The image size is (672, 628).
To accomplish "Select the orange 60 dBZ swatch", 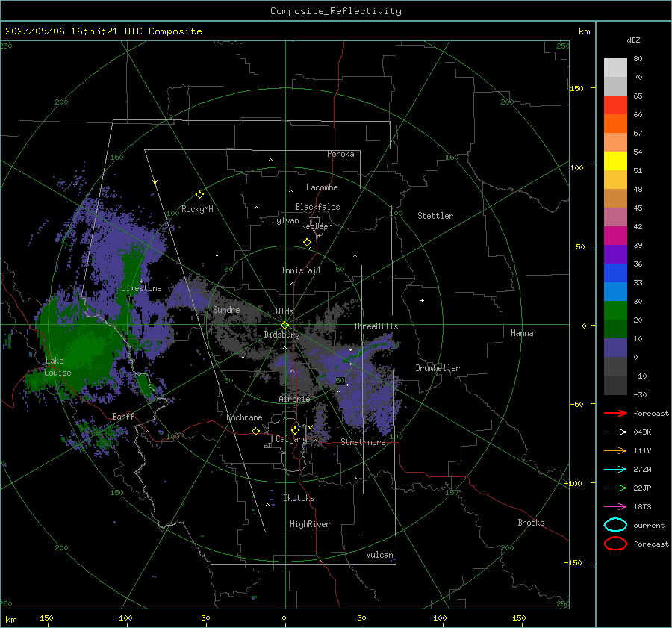I will [x=615, y=123].
